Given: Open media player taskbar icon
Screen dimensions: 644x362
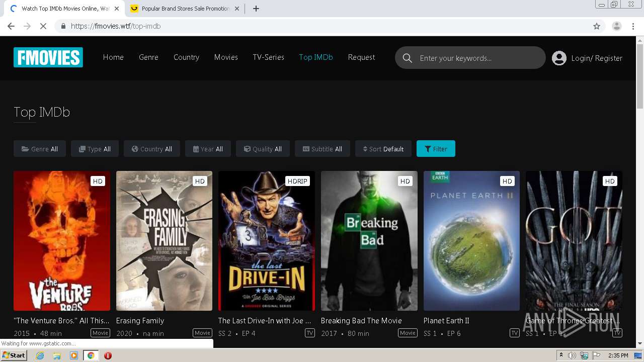Looking at the screenshot, I should 74,355.
